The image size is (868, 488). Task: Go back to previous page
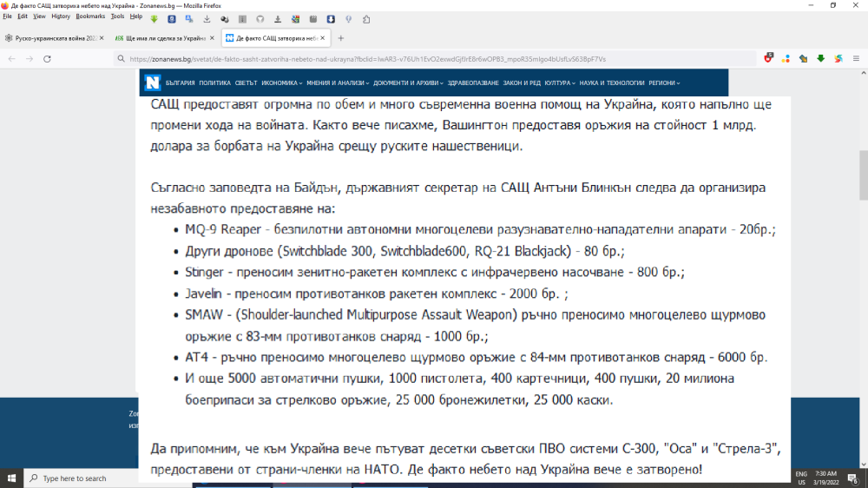[11, 58]
